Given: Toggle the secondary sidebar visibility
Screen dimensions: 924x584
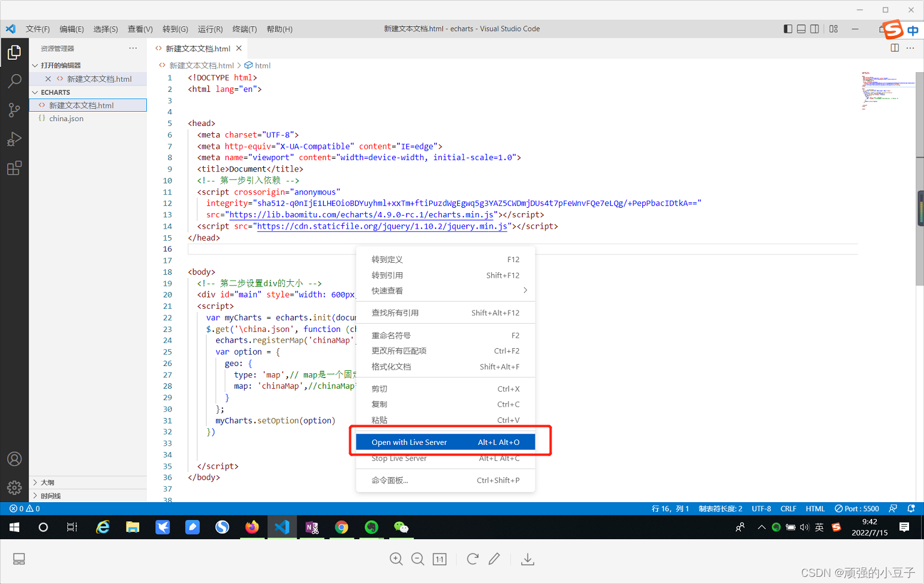Looking at the screenshot, I should coord(815,28).
